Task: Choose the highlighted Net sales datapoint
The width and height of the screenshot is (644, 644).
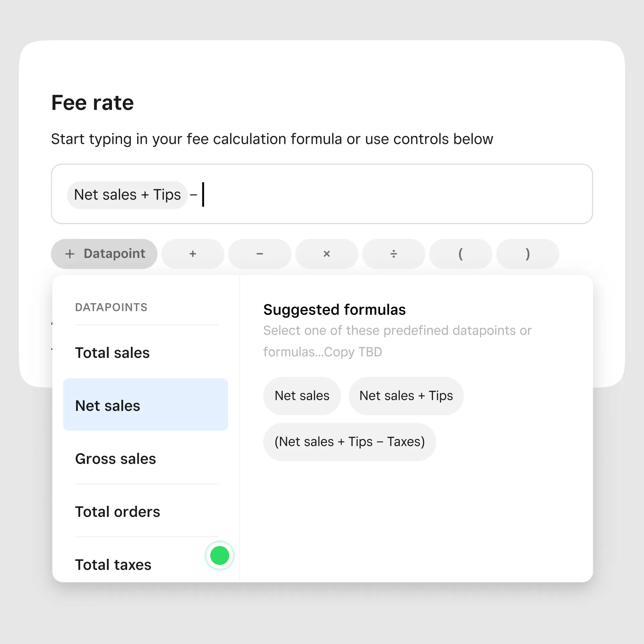Action: pos(145,405)
